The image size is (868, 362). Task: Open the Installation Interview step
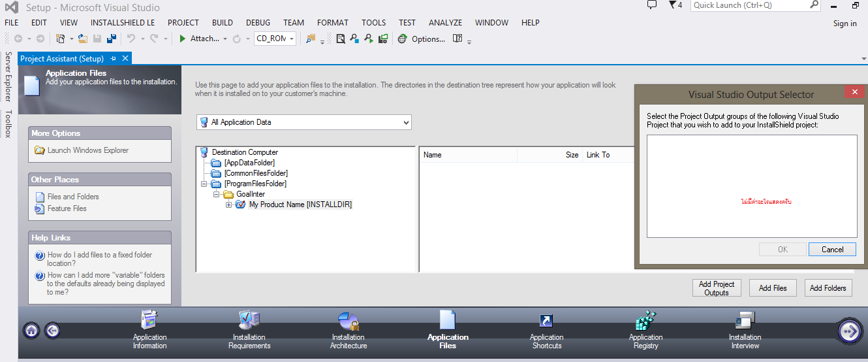coord(745,330)
